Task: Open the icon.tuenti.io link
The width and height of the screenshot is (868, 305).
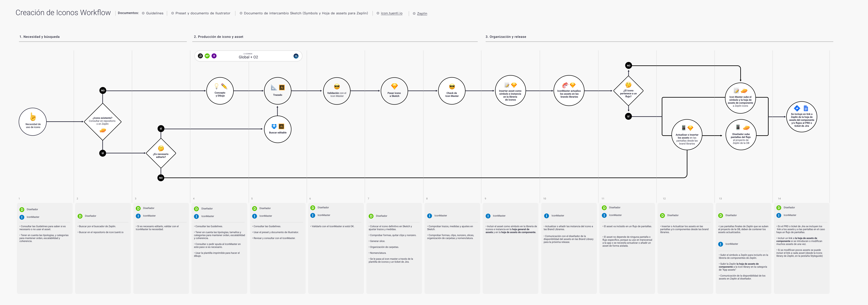Action: [x=392, y=13]
